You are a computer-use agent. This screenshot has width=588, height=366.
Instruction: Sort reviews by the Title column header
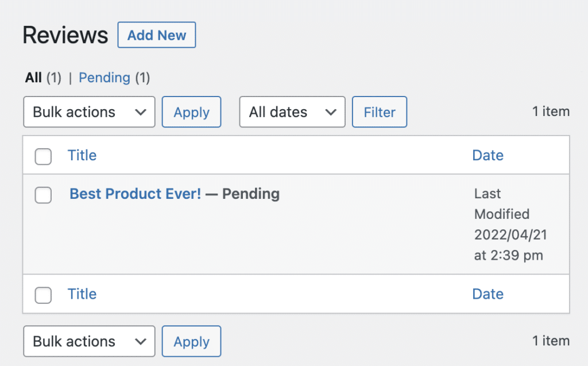82,155
